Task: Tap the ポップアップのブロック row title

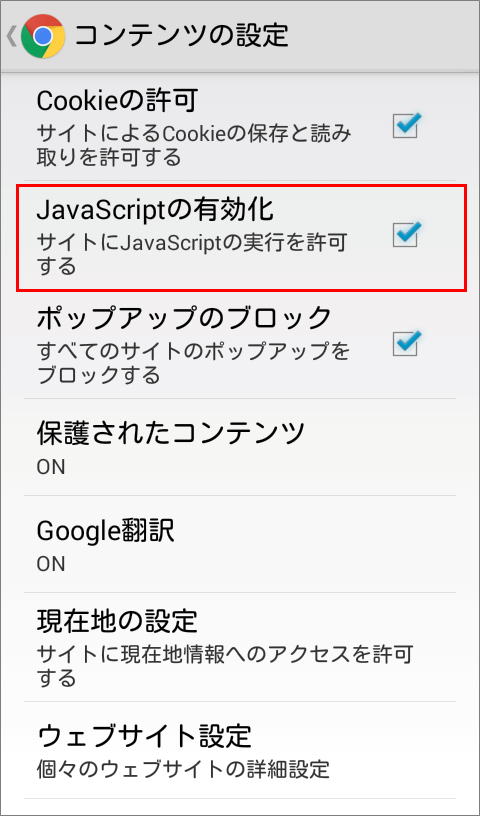Action: [184, 319]
